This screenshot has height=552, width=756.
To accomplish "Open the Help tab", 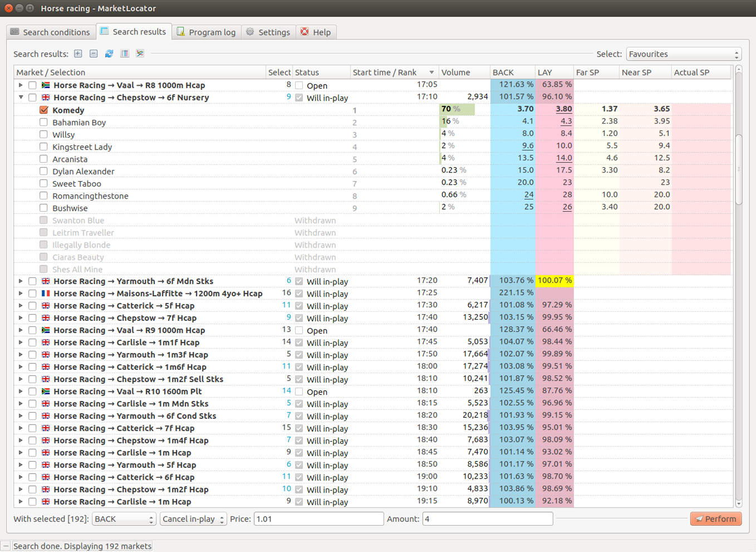I will click(316, 32).
